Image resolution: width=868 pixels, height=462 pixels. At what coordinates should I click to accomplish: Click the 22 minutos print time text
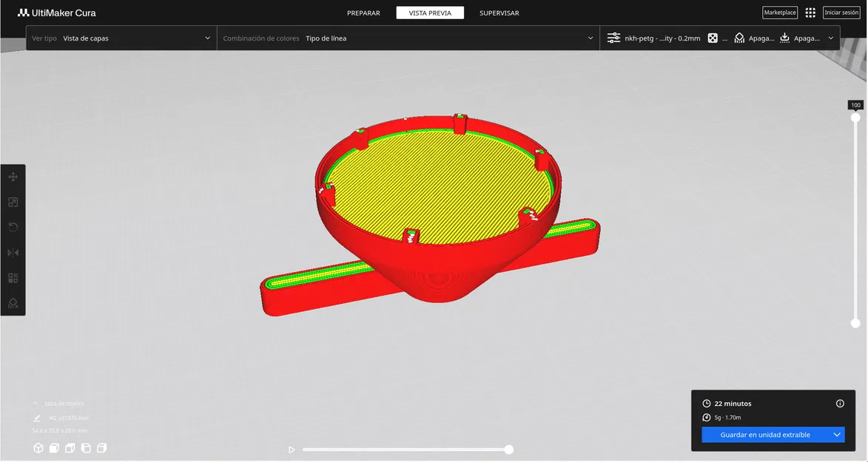733,404
